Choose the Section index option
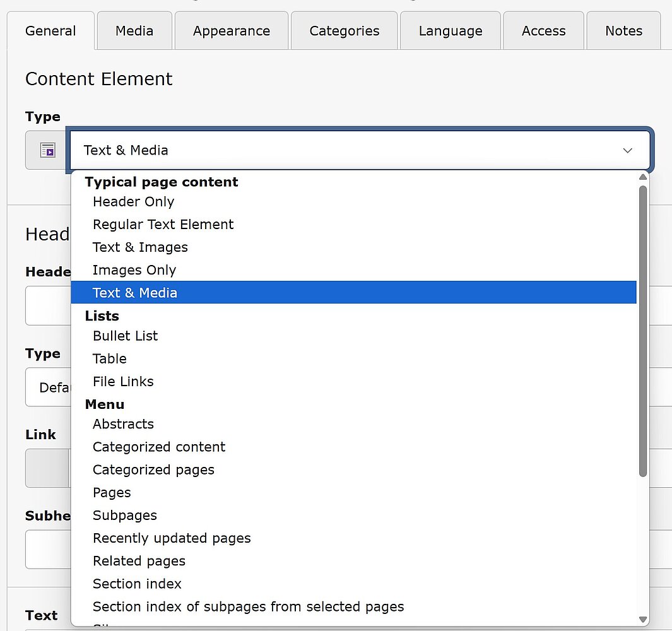Image resolution: width=672 pixels, height=631 pixels. click(137, 584)
